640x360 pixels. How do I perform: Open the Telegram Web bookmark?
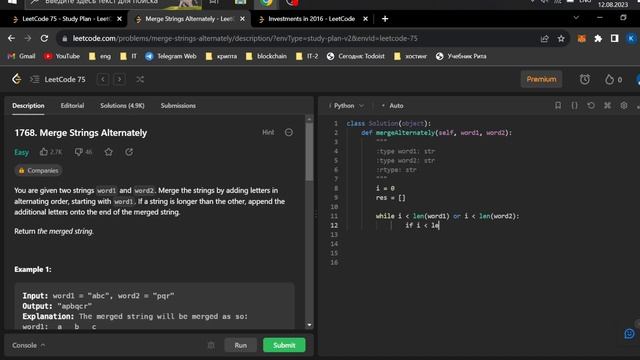pos(171,56)
